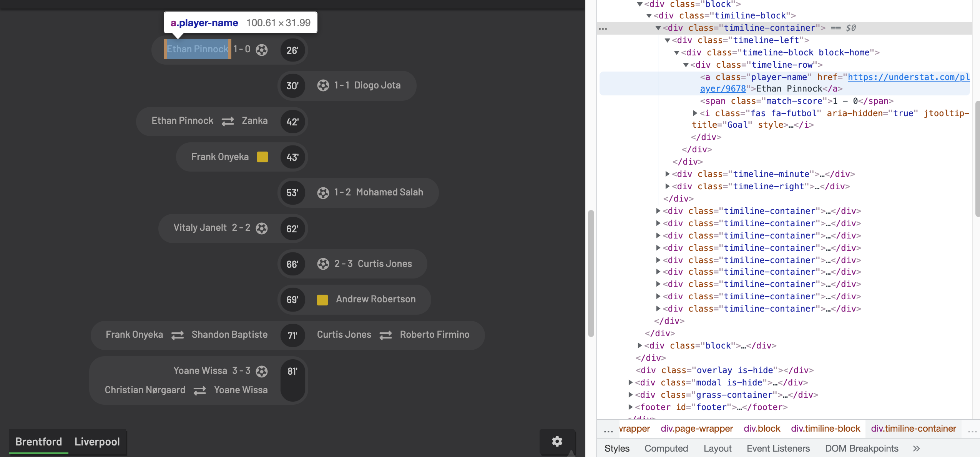Click the goal icon next to Vitaly Janelt 2-2
980x457 pixels.
(x=262, y=228)
